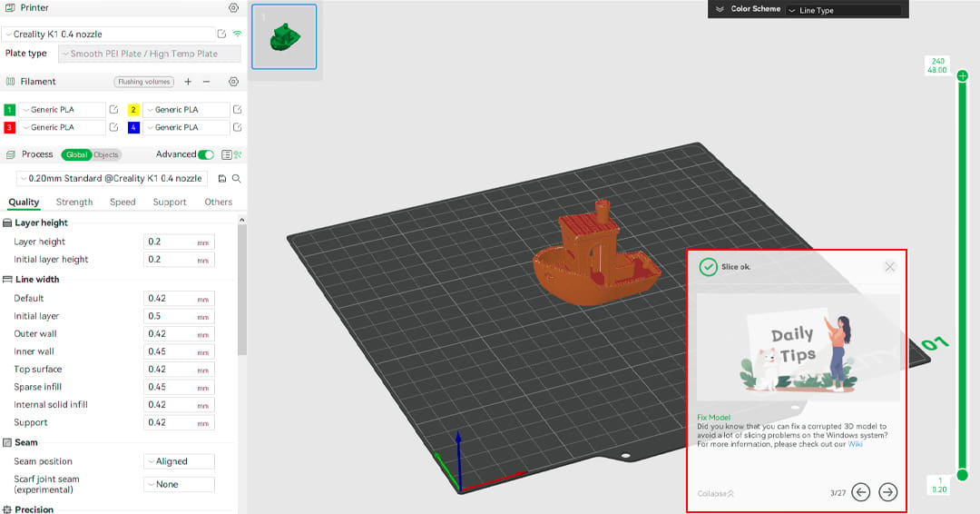
Task: Collapse the daily tips panel
Action: click(x=716, y=493)
